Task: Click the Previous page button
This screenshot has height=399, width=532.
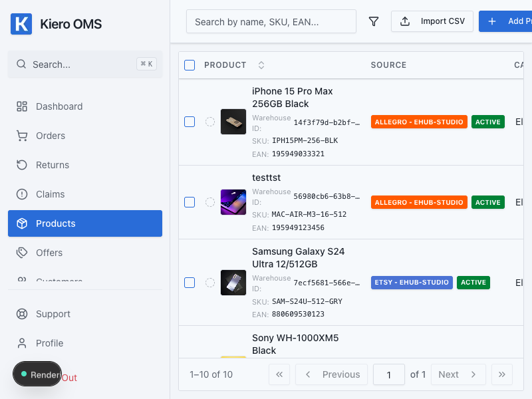Action: (x=331, y=374)
